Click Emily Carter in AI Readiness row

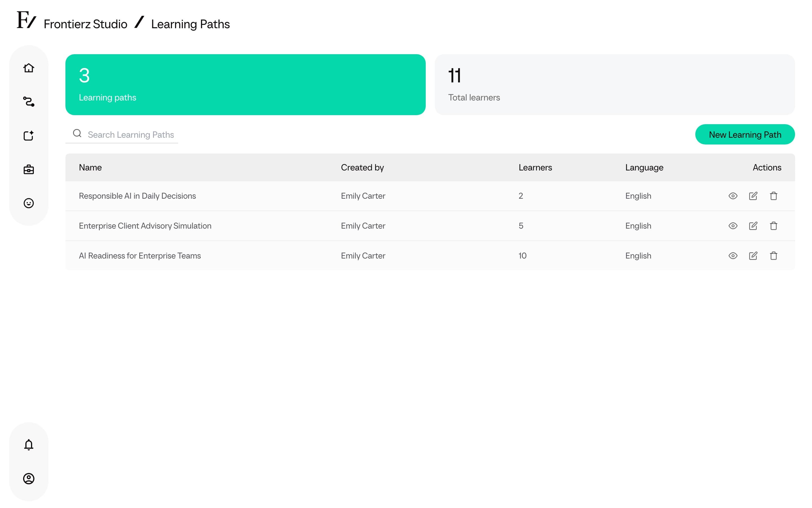point(363,256)
